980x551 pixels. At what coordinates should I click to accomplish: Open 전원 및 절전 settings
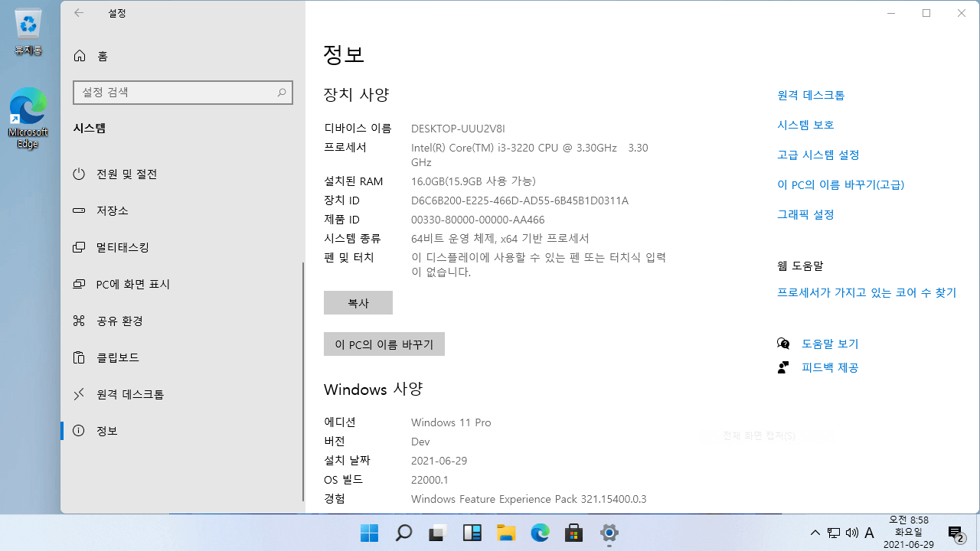[182, 174]
